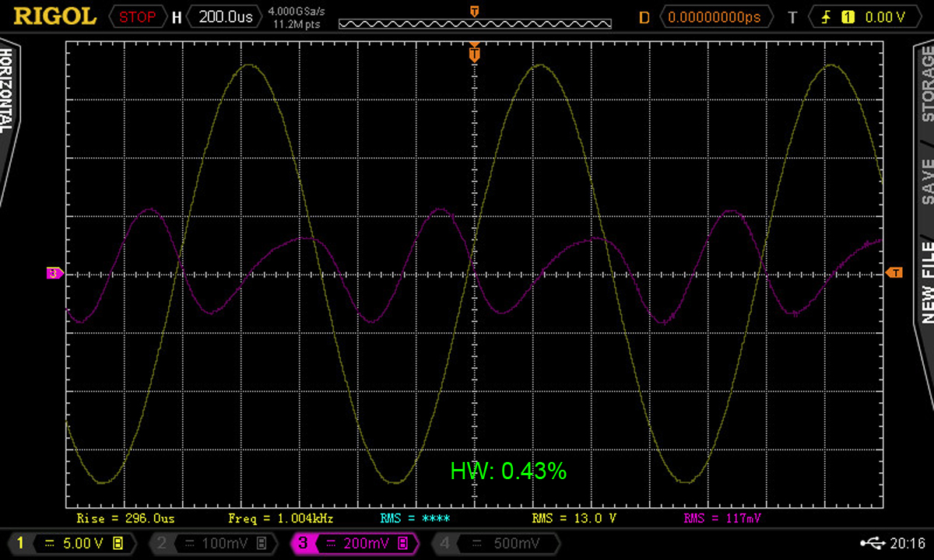Click the channel 3 ground level marker
The width and height of the screenshot is (934, 560).
click(54, 273)
